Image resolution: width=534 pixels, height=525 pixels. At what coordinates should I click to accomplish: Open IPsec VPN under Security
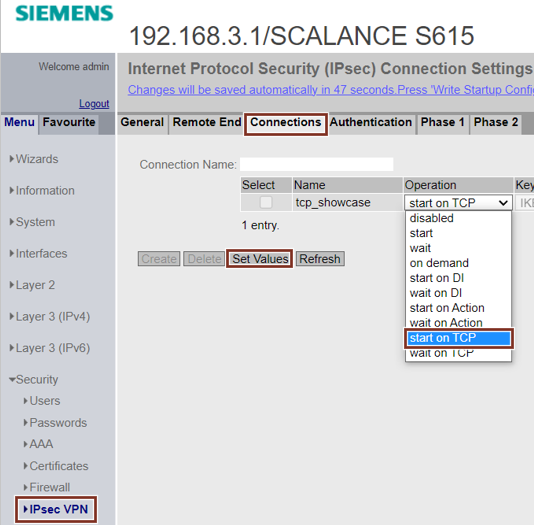click(x=56, y=509)
